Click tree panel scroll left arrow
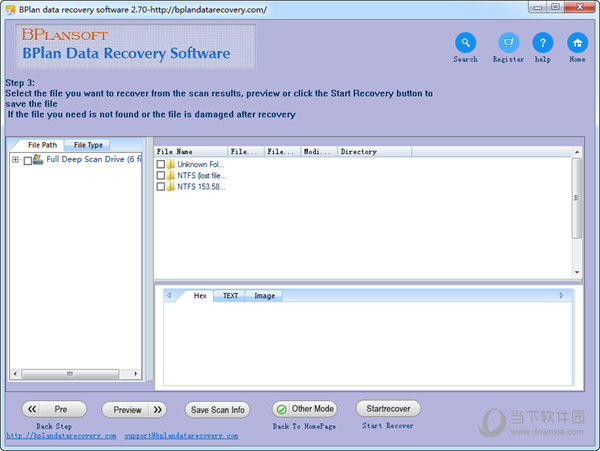The image size is (600, 451). [15, 374]
